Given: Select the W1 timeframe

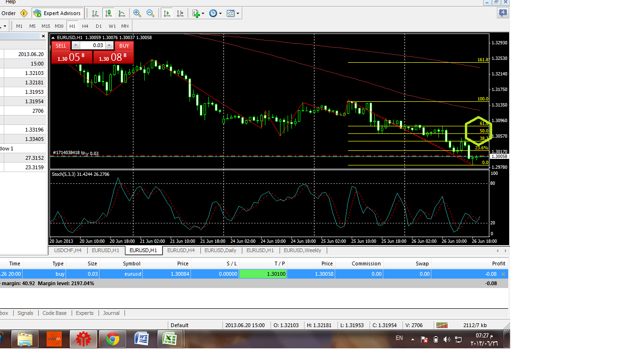Looking at the screenshot, I should click(112, 26).
